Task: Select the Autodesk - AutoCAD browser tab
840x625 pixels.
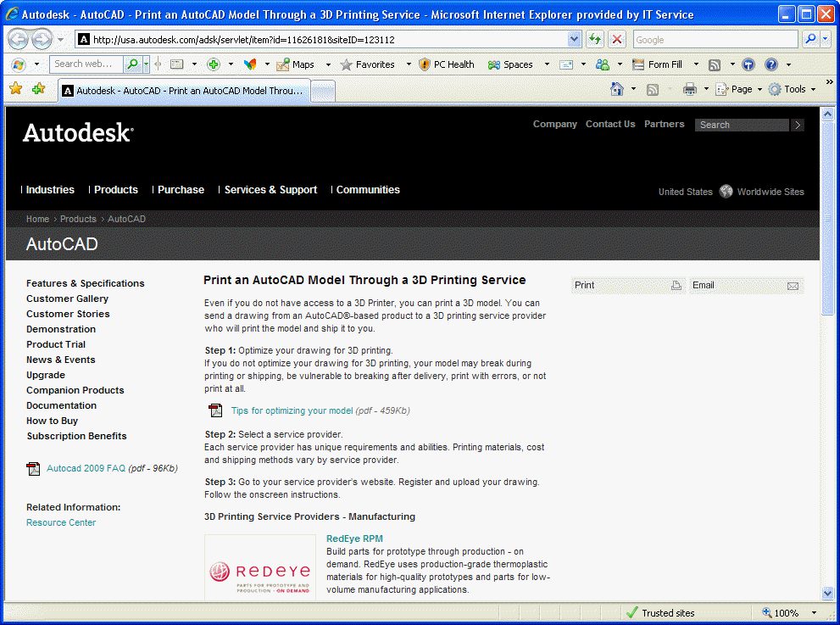Action: coord(184,91)
